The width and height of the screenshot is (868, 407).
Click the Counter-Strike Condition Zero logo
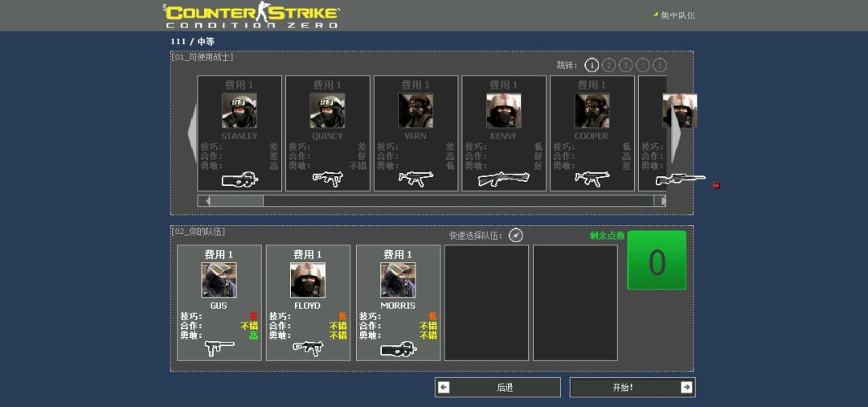252,15
